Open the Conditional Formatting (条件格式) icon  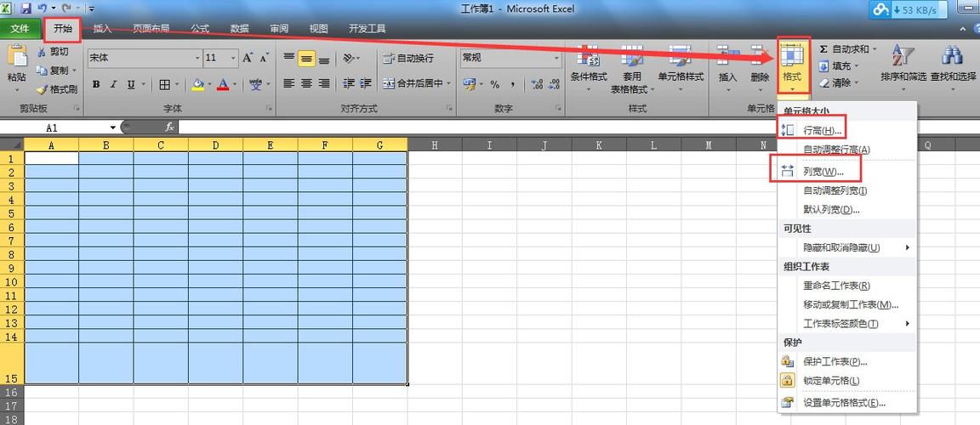point(588,56)
